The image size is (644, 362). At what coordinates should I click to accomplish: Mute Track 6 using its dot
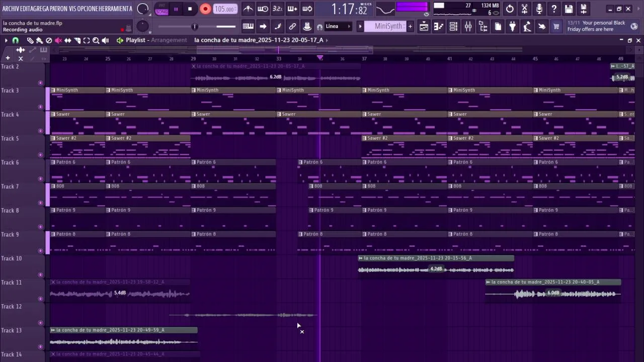pyautogui.click(x=40, y=179)
